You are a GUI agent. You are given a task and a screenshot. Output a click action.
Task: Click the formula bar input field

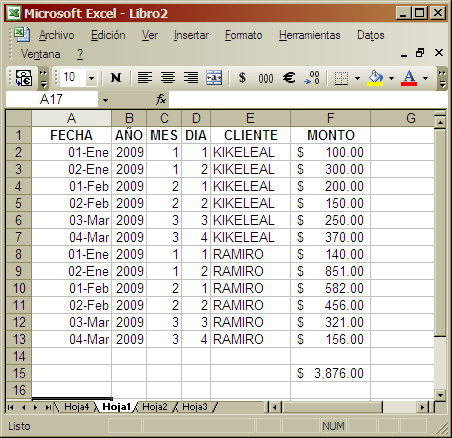(307, 100)
